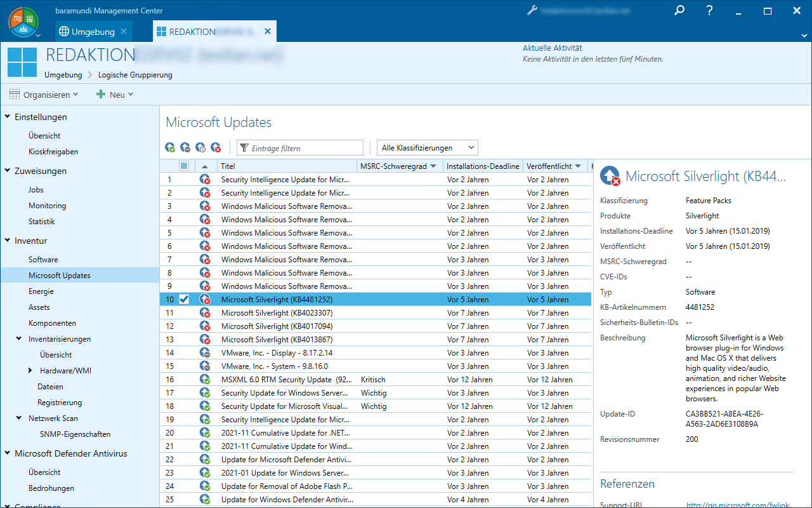The image size is (812, 508).
Task: Uncheck the Microsoft Silverlight KB4481252 row checkbox
Action: point(184,300)
